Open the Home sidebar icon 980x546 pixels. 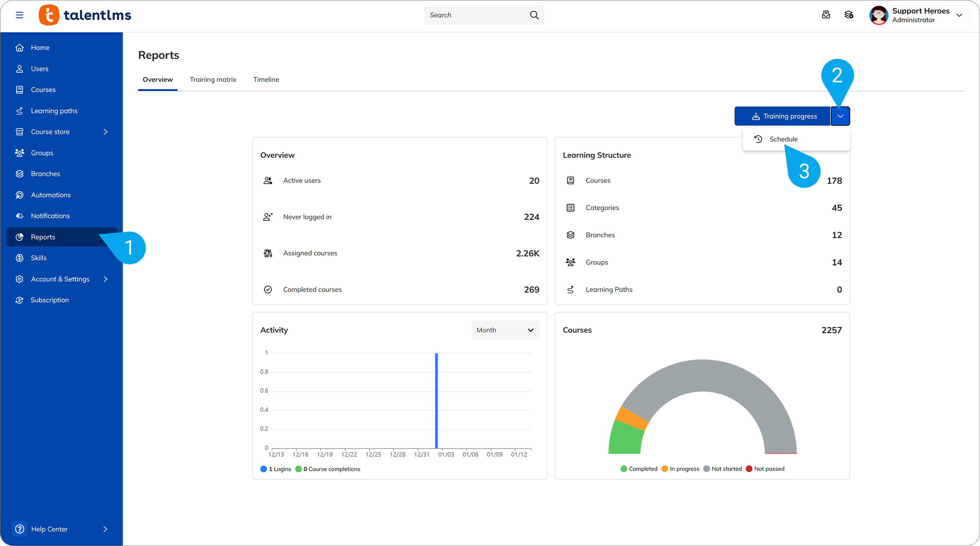pos(20,47)
